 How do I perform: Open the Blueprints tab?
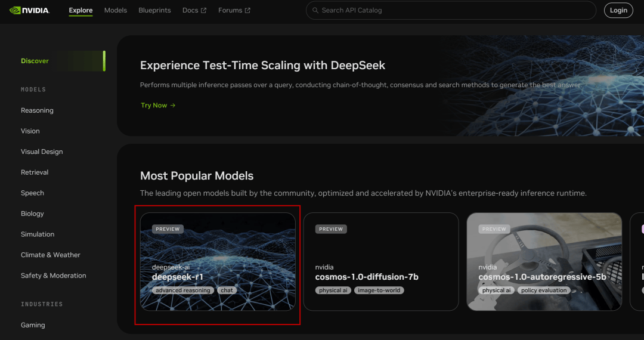(154, 10)
